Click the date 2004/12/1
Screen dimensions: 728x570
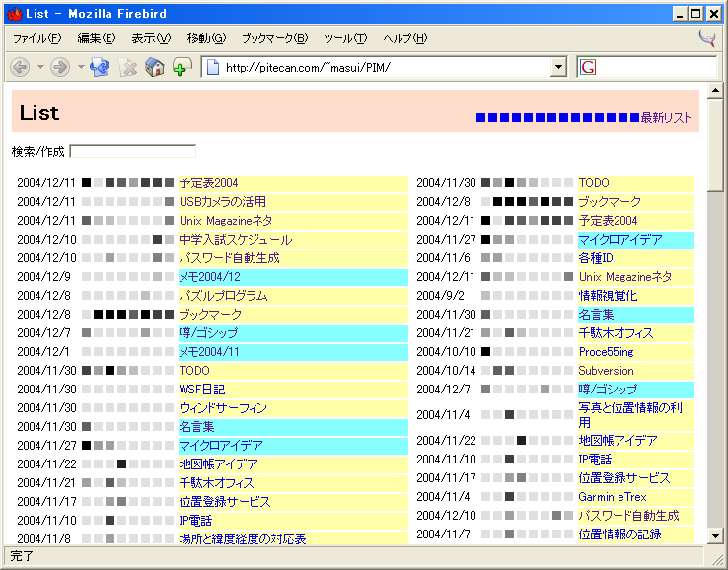pyautogui.click(x=43, y=352)
